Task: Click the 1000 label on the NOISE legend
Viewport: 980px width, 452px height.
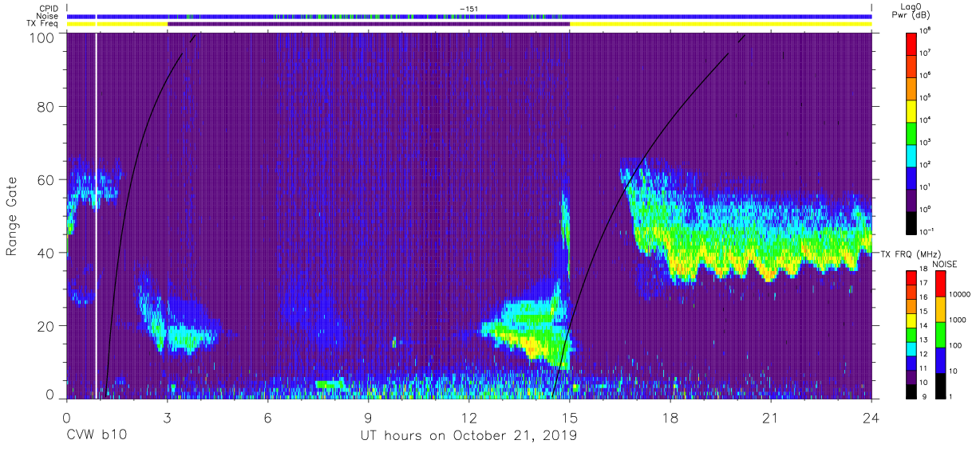Action: [958, 320]
